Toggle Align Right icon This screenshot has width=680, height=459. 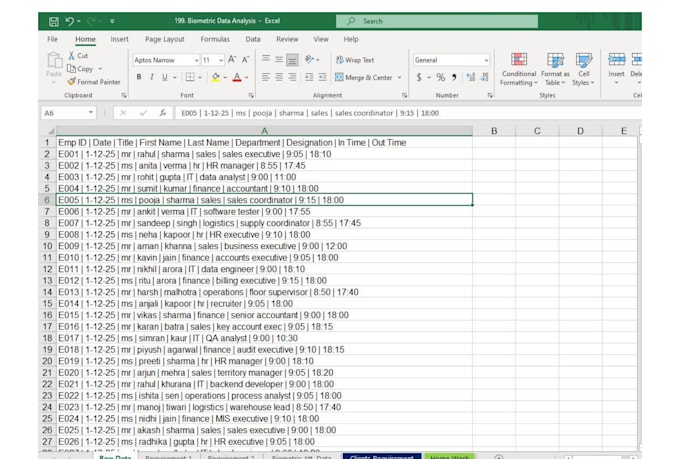point(292,77)
